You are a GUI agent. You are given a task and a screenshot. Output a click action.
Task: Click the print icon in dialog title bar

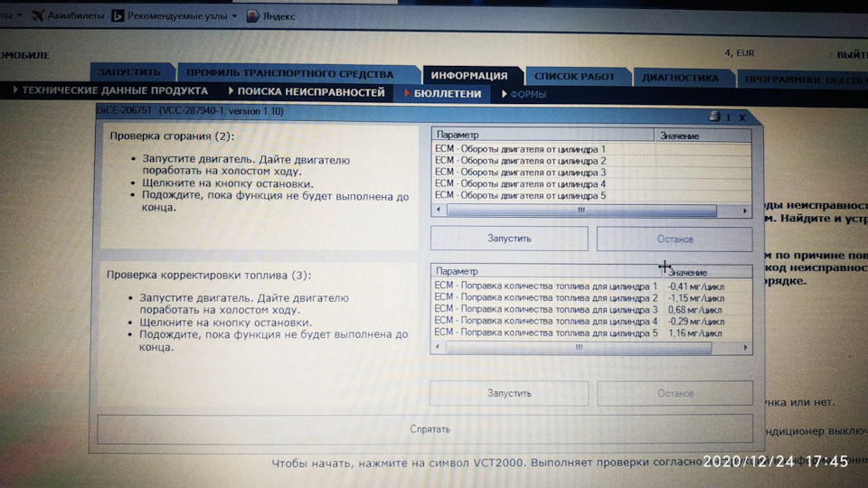(x=713, y=117)
